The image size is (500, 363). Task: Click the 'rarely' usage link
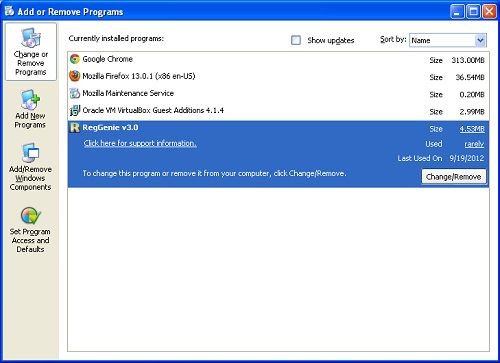coord(474,144)
